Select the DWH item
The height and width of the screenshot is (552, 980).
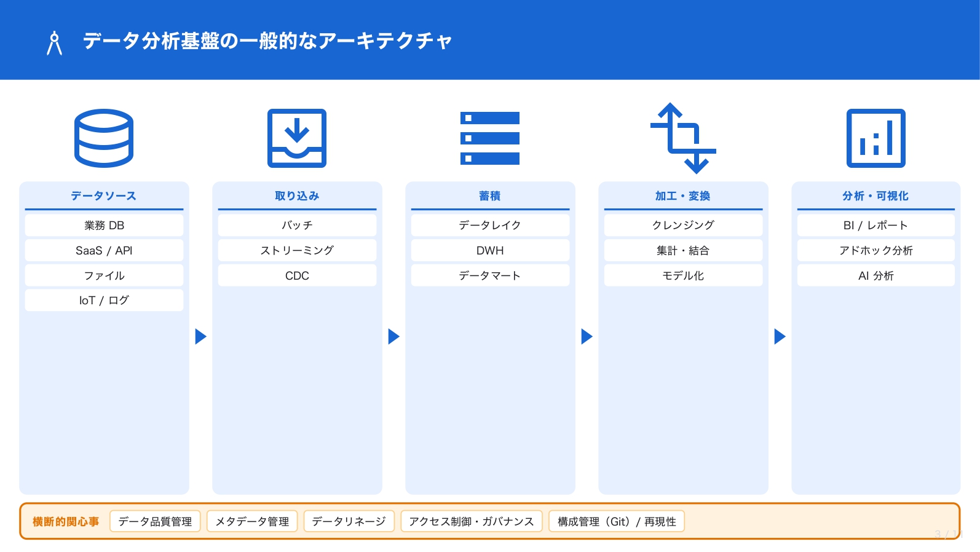[490, 251]
